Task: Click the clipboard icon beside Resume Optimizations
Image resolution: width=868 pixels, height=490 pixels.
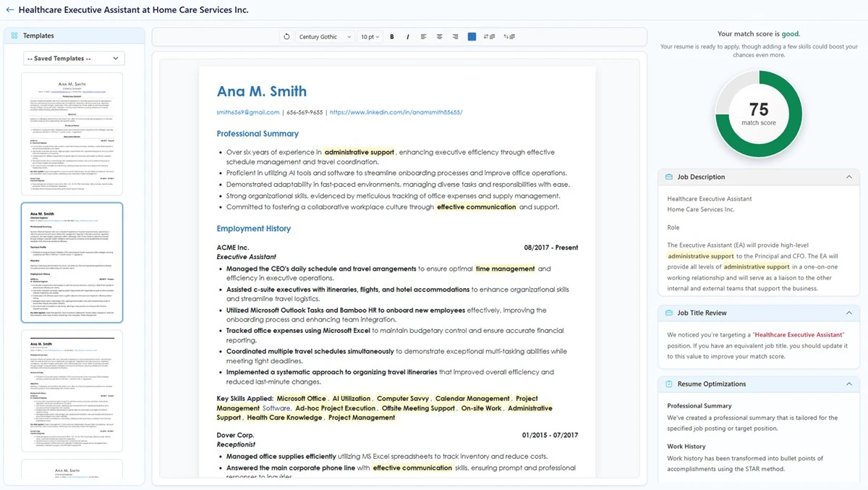Action: pos(668,384)
